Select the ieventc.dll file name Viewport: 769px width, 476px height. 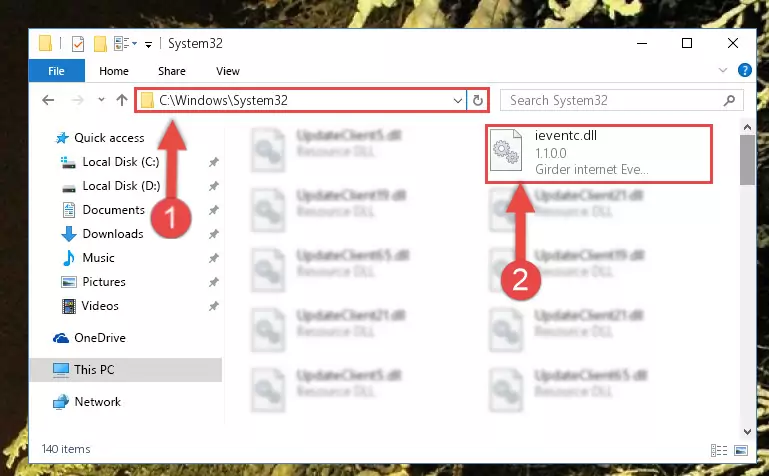pyautogui.click(x=565, y=136)
